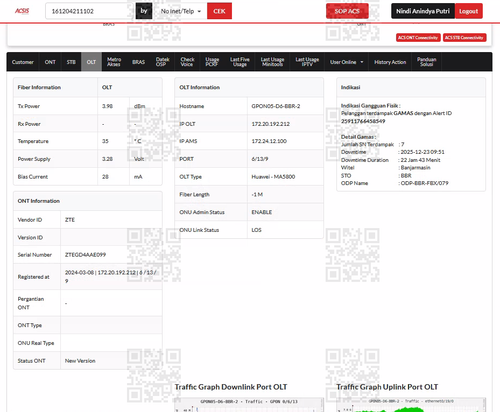
Task: Click the downlink traffic graph image
Action: (x=248, y=405)
